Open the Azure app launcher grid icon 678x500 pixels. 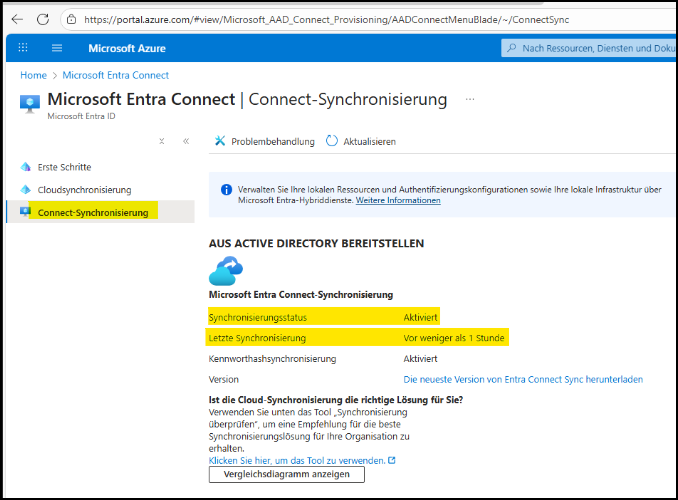click(23, 48)
